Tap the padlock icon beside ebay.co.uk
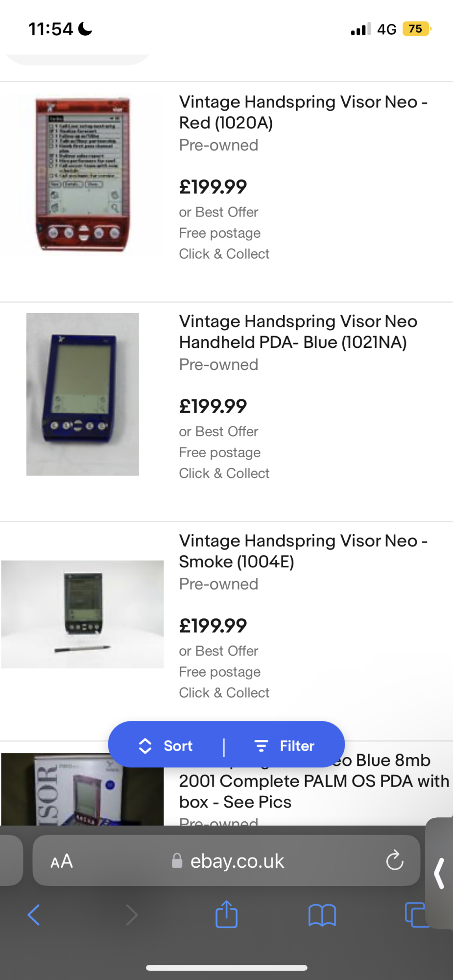This screenshot has width=453, height=980. coord(177,861)
